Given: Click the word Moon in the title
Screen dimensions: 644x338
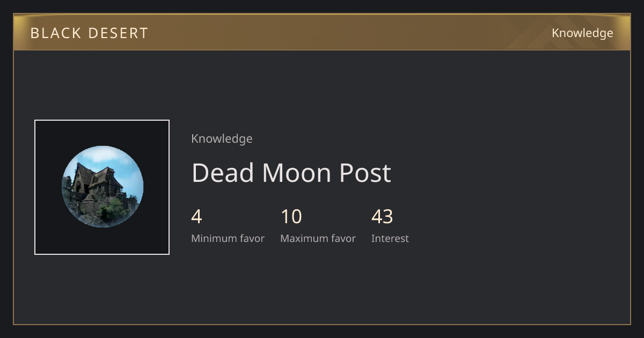Looking at the screenshot, I should [297, 173].
